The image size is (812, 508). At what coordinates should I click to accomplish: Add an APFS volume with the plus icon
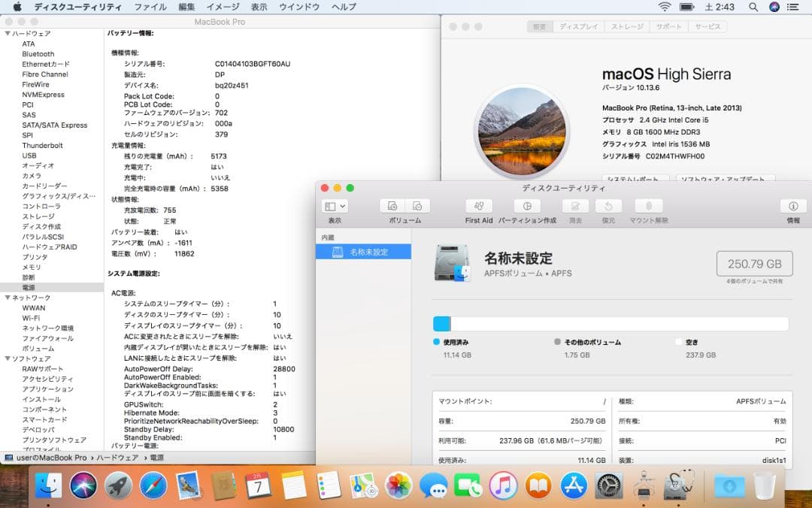pyautogui.click(x=390, y=206)
